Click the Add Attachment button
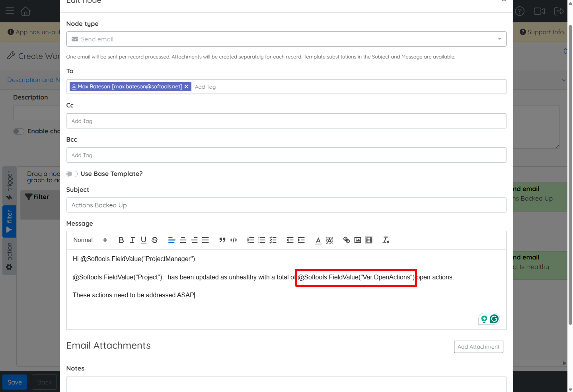The height and width of the screenshot is (392, 573). pyautogui.click(x=478, y=347)
